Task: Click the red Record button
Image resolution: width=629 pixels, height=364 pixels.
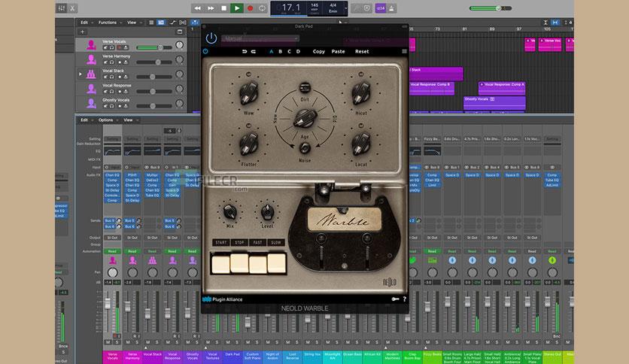Action: pyautogui.click(x=250, y=8)
